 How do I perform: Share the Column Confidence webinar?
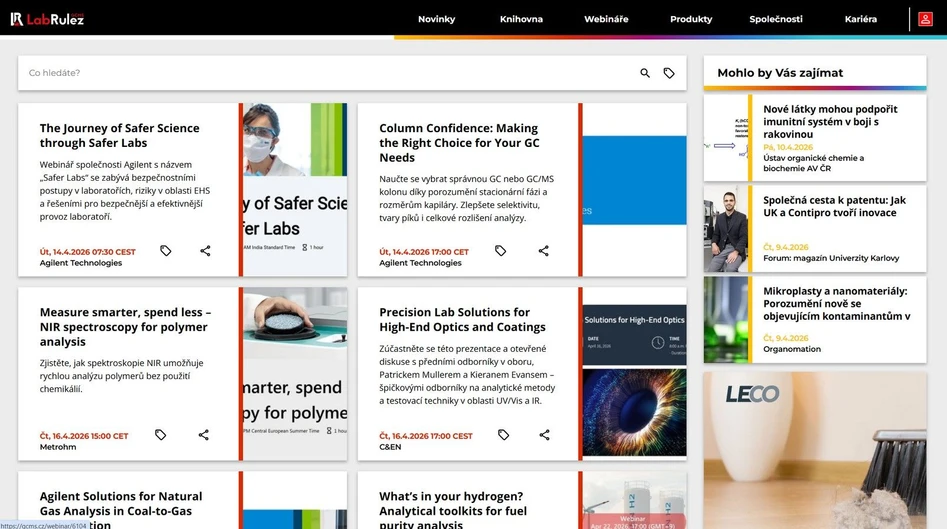544,251
